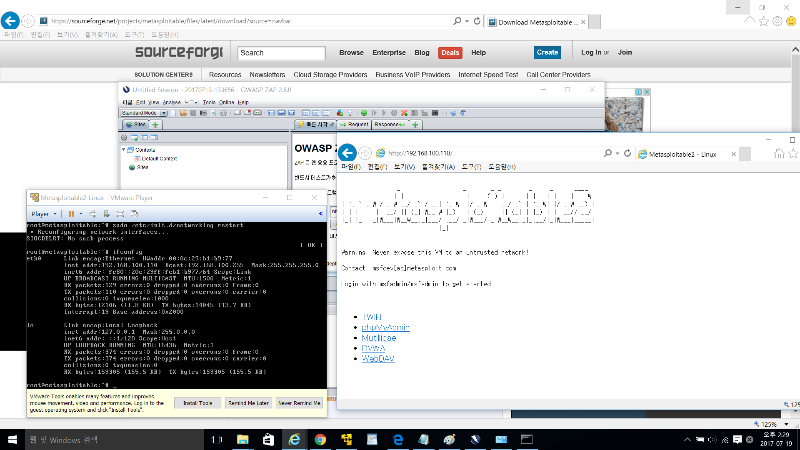Viewport: 800px width, 450px height.
Task: Click home icon in Metasploitable2 browser window
Action: pos(779,153)
